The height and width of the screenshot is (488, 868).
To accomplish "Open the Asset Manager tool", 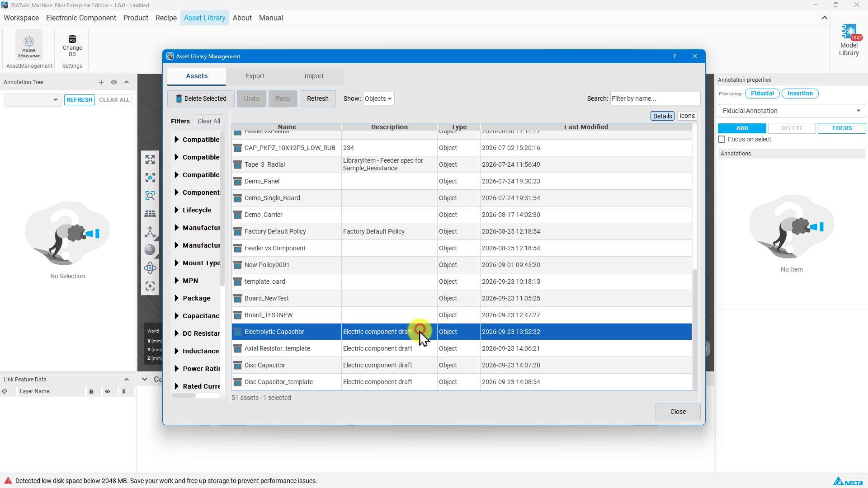I will (29, 44).
